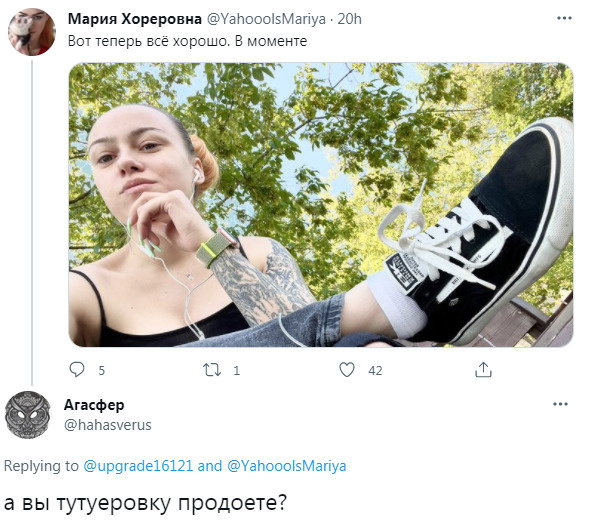Click the like count 42

(375, 371)
